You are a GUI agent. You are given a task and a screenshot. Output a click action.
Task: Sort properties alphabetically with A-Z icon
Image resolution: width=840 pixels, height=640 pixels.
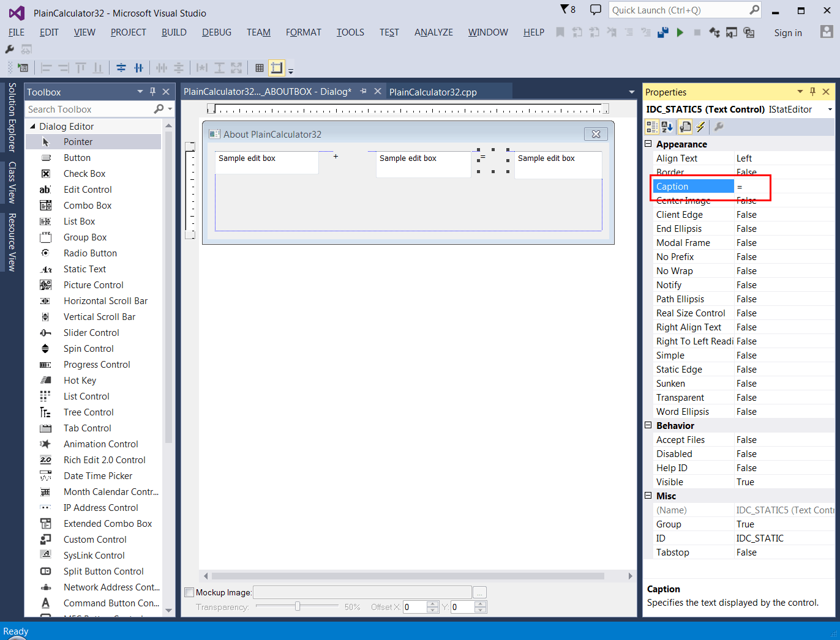tap(667, 127)
